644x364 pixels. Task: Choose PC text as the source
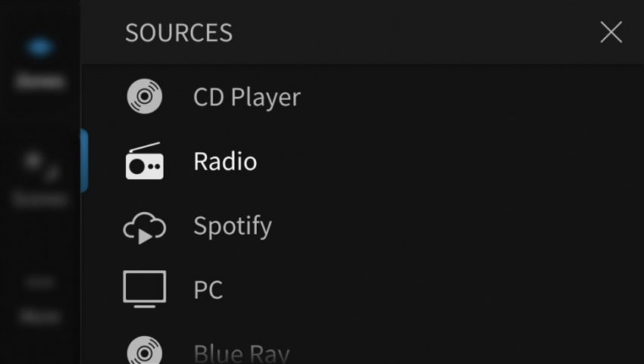click(x=208, y=290)
